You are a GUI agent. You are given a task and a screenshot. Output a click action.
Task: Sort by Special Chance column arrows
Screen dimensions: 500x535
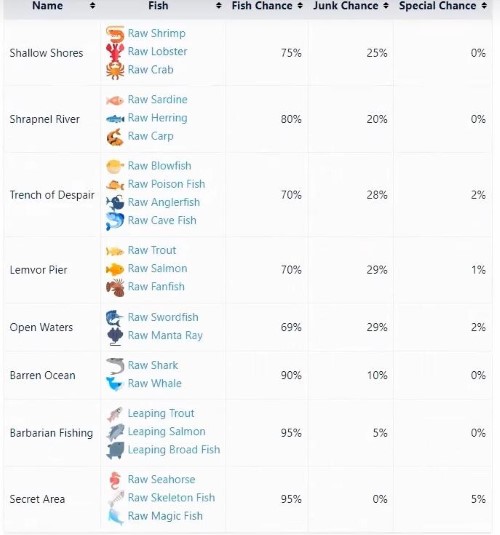click(x=484, y=5)
